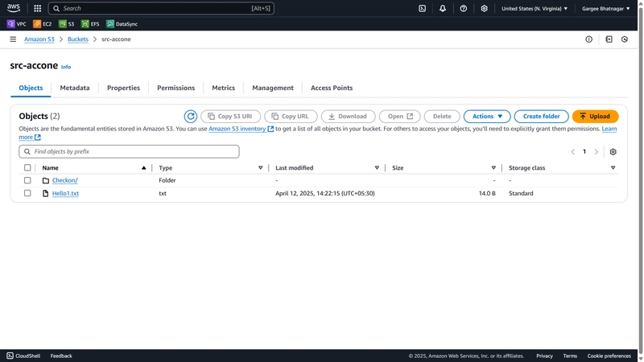Expand the Actions dropdown
The height and width of the screenshot is (362, 644).
[x=487, y=116]
